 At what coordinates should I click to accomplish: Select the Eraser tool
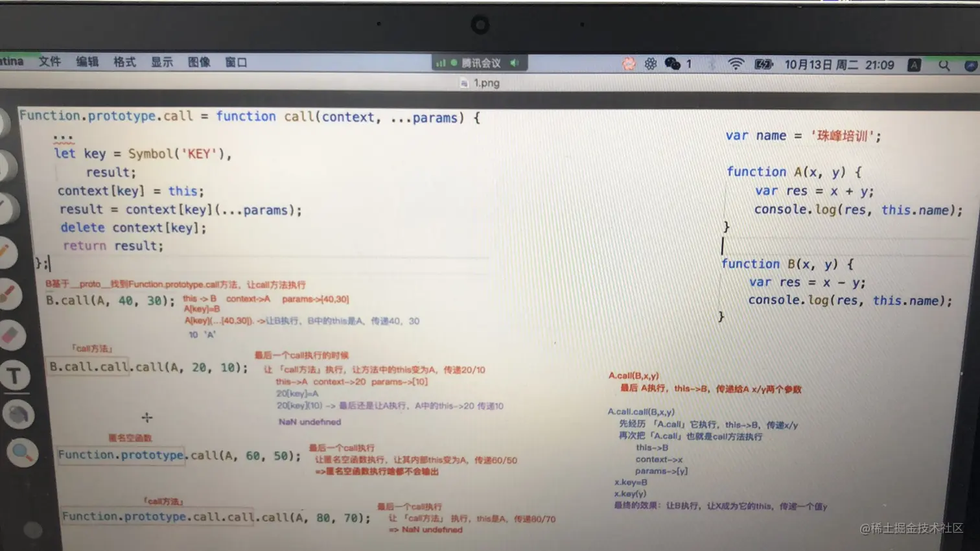[12, 336]
